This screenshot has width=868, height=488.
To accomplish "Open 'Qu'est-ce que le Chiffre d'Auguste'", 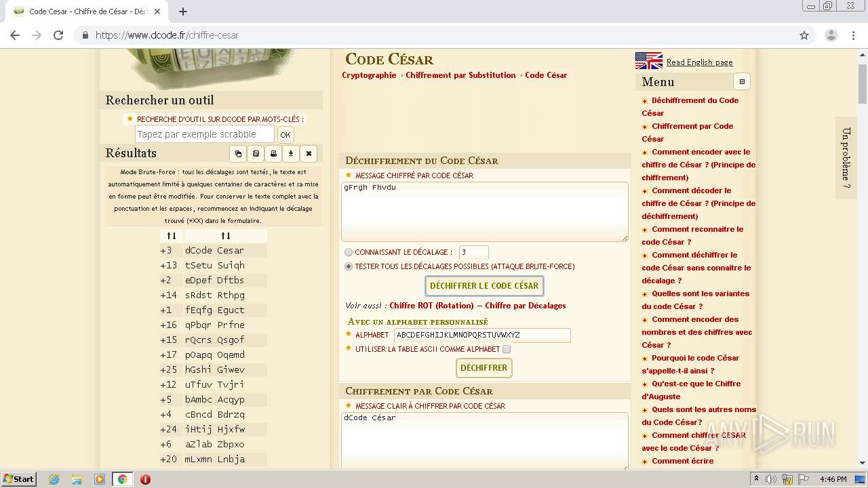I will click(x=692, y=390).
